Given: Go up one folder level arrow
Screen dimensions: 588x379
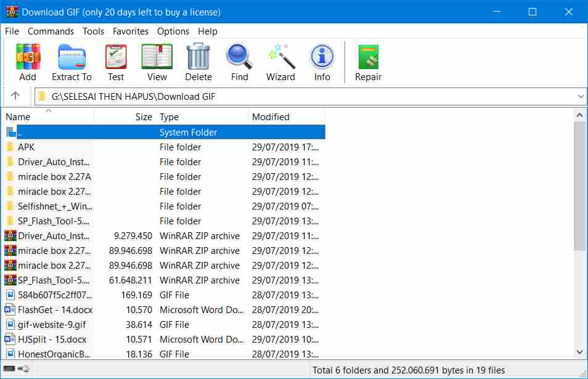Looking at the screenshot, I should click(15, 96).
